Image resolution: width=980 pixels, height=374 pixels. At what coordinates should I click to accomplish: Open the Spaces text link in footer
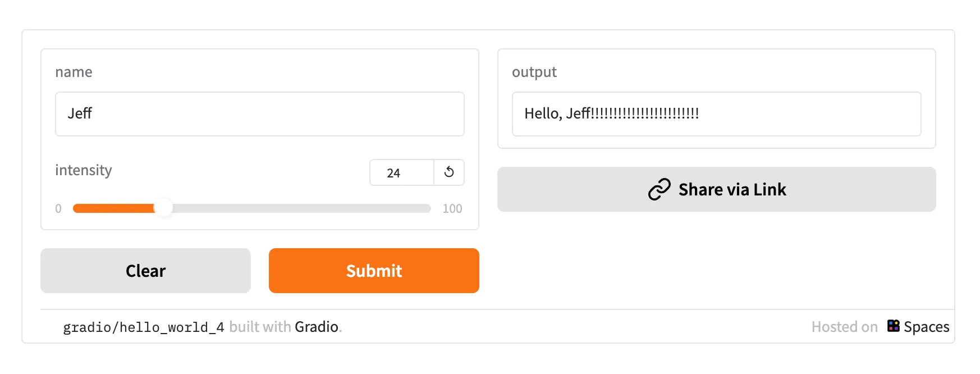click(927, 327)
